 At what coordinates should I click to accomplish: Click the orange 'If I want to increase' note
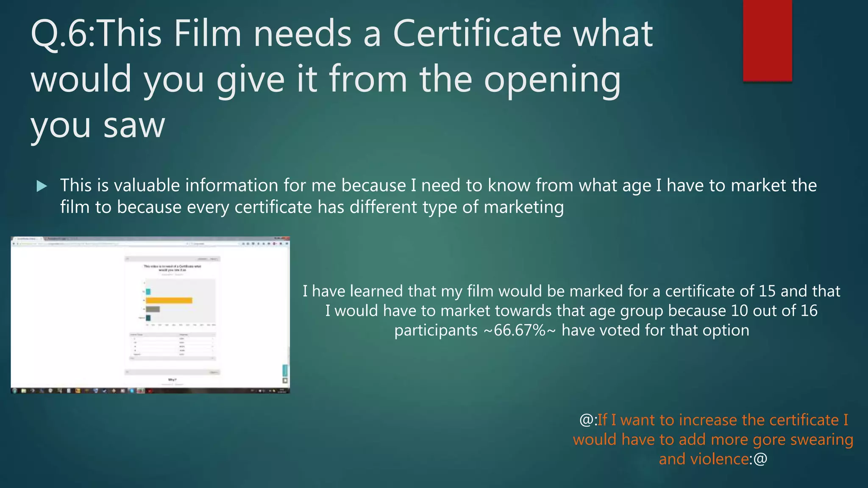click(x=713, y=439)
